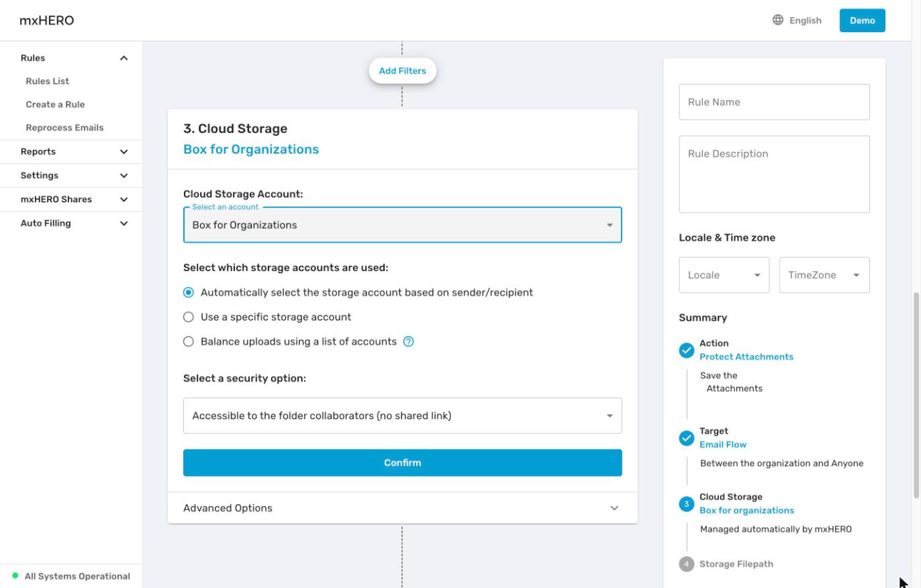Click the All Systems Operational status text

coord(77,576)
